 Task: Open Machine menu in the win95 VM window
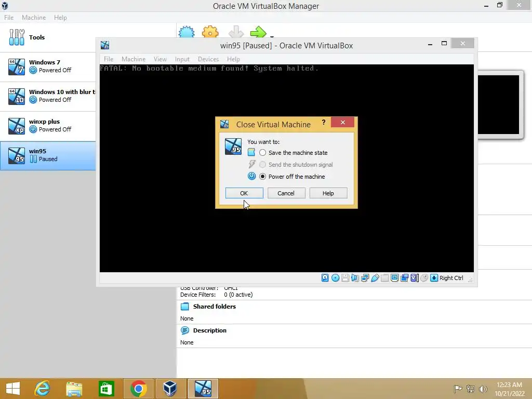(134, 59)
